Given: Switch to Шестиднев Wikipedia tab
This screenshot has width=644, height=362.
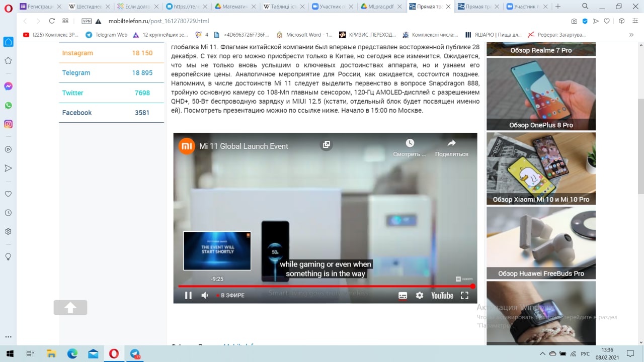Looking at the screenshot, I should tap(89, 7).
